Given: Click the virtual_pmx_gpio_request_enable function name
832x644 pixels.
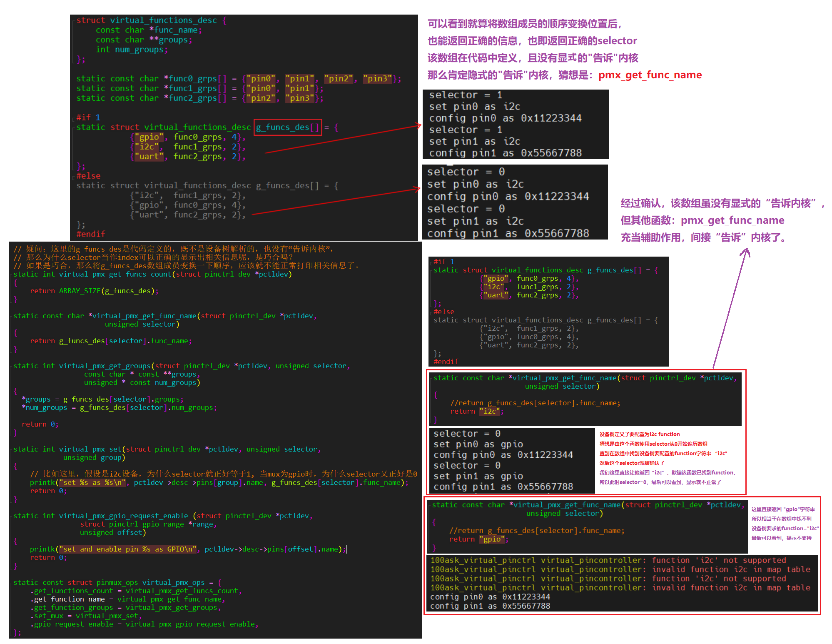Looking at the screenshot, I should click(x=123, y=516).
